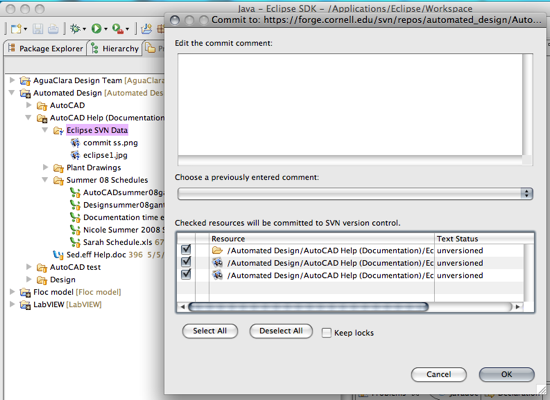
Task: Click the Debug bug icon in toolbar
Action: (x=75, y=28)
